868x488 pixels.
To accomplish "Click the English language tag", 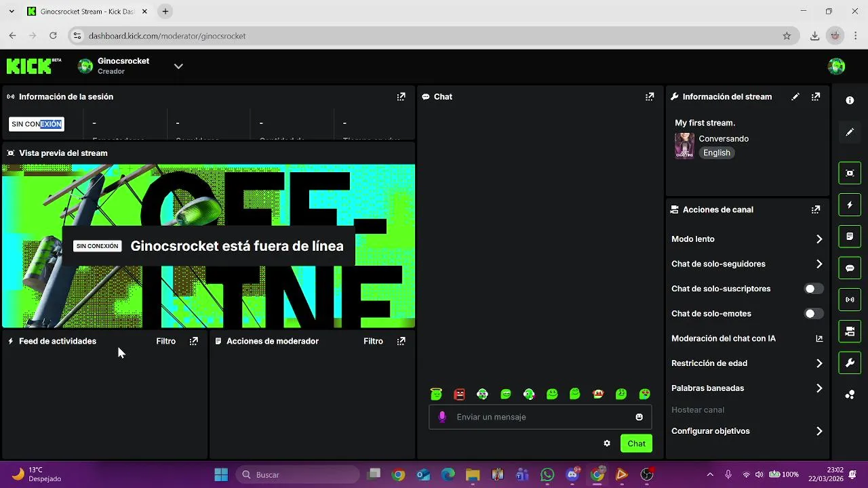I will [x=717, y=153].
